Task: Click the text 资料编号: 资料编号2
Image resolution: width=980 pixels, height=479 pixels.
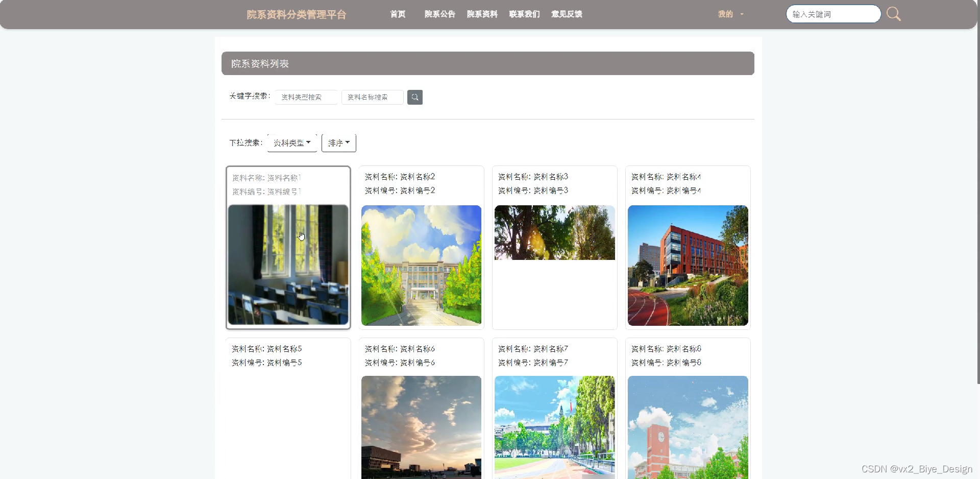Action: (x=400, y=190)
